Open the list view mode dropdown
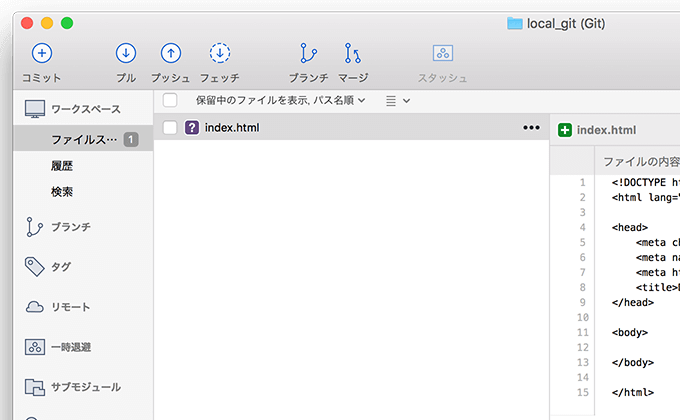 tap(398, 100)
